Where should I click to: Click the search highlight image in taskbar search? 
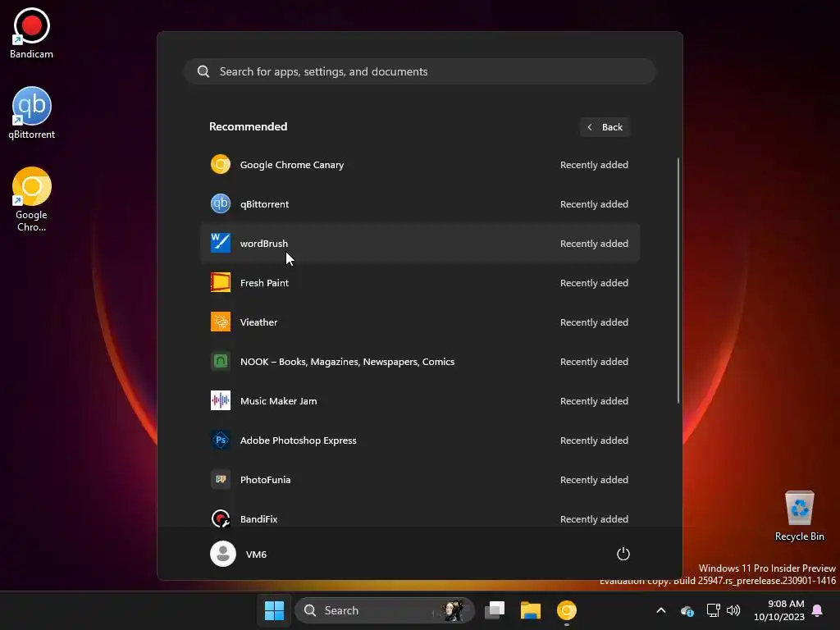pyautogui.click(x=452, y=610)
